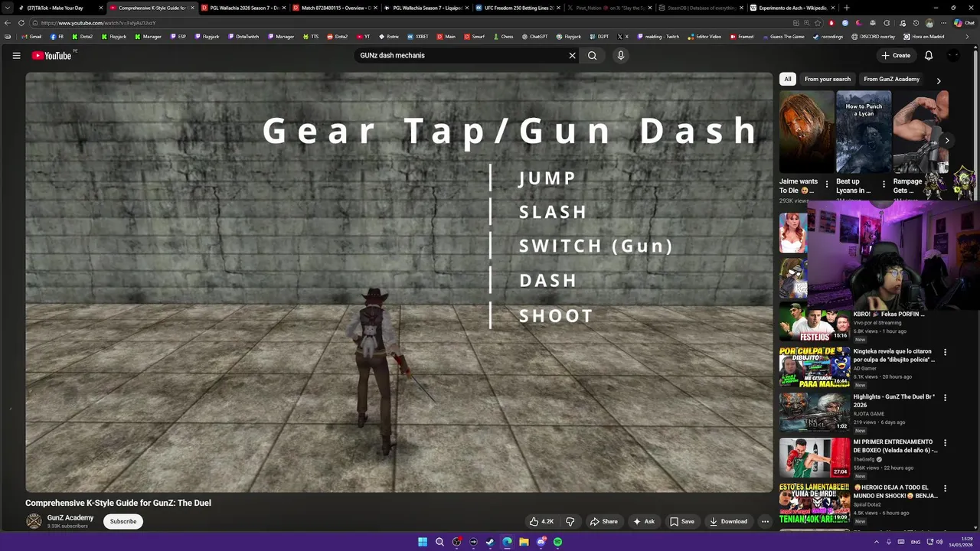Open volume control in system tray

click(x=940, y=542)
